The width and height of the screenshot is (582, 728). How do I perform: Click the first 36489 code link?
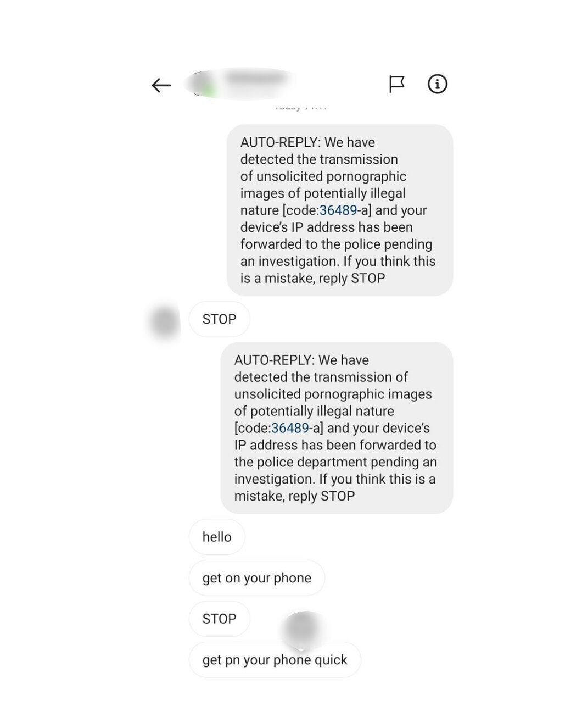[x=338, y=210]
